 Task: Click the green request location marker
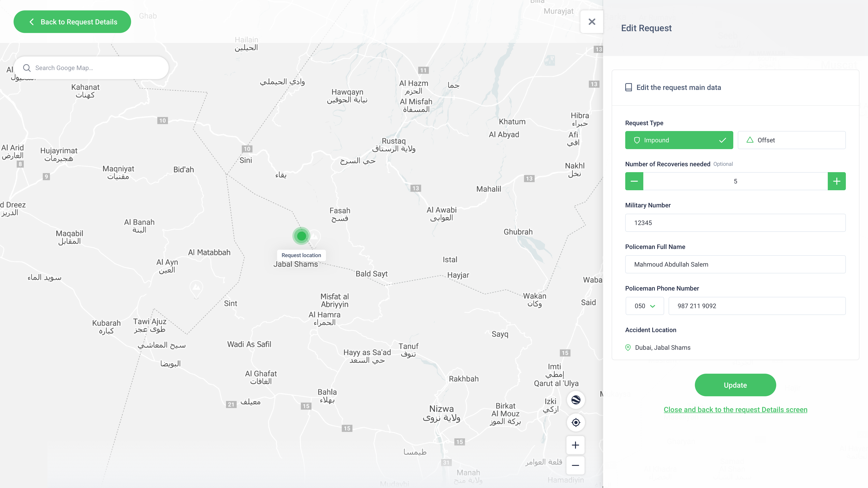[301, 236]
